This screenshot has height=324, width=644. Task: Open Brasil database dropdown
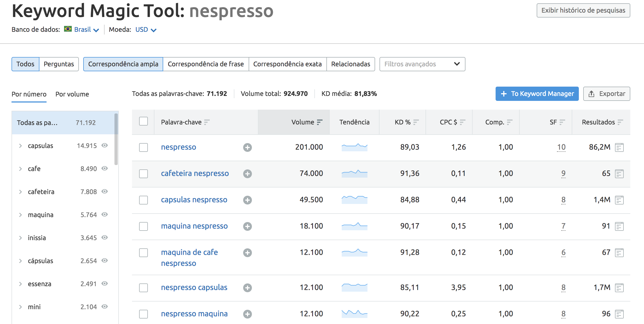tap(87, 30)
